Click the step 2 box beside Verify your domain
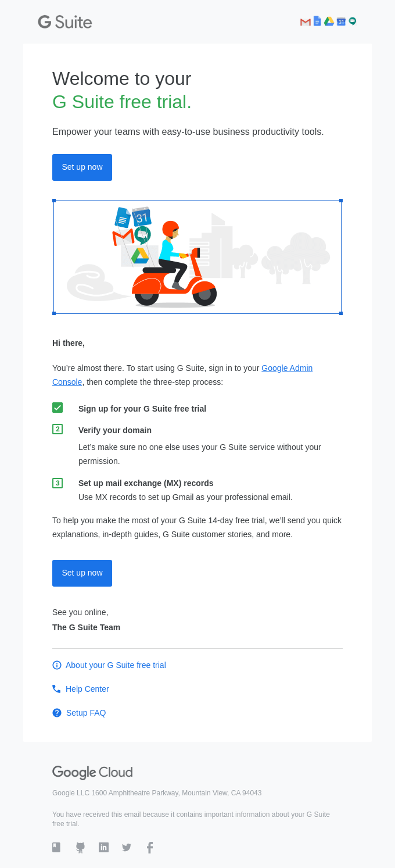 click(x=58, y=429)
